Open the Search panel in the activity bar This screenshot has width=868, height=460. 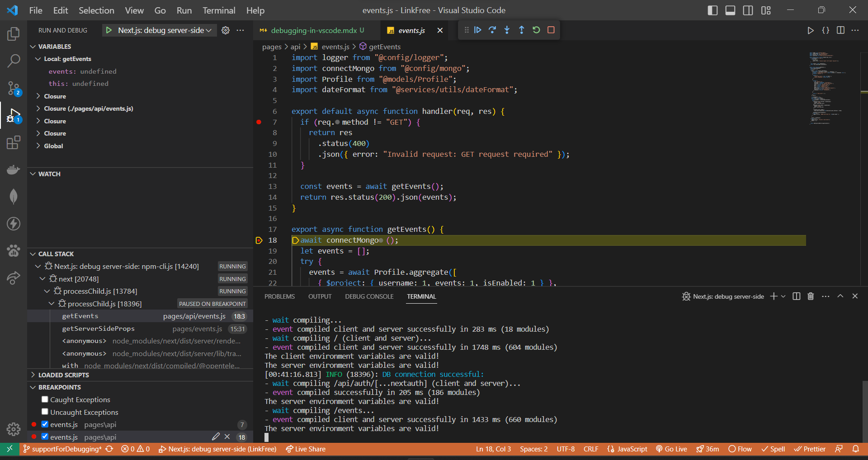tap(14, 60)
